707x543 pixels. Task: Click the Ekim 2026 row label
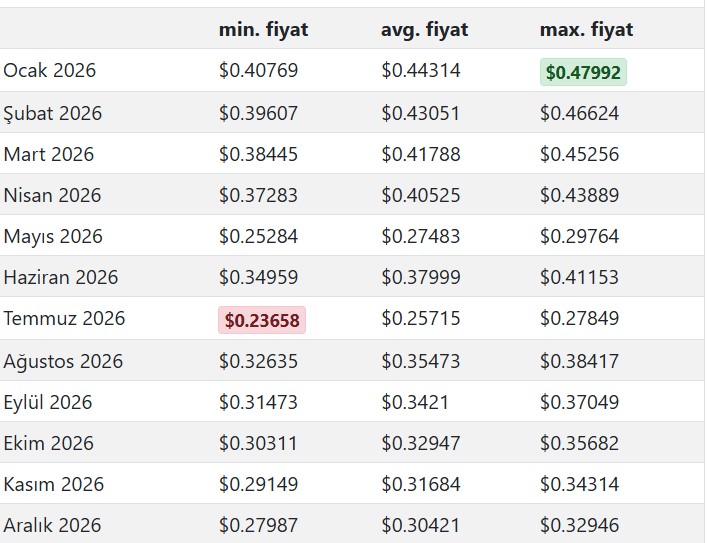(x=48, y=443)
